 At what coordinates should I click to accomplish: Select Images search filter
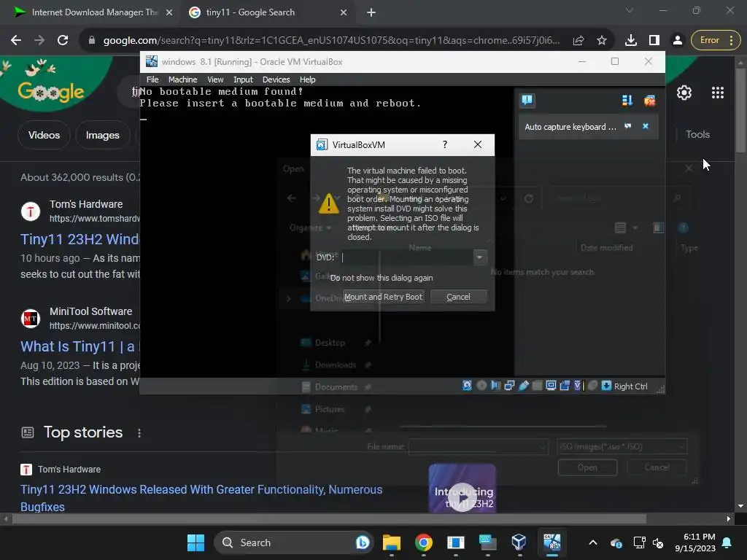(102, 135)
